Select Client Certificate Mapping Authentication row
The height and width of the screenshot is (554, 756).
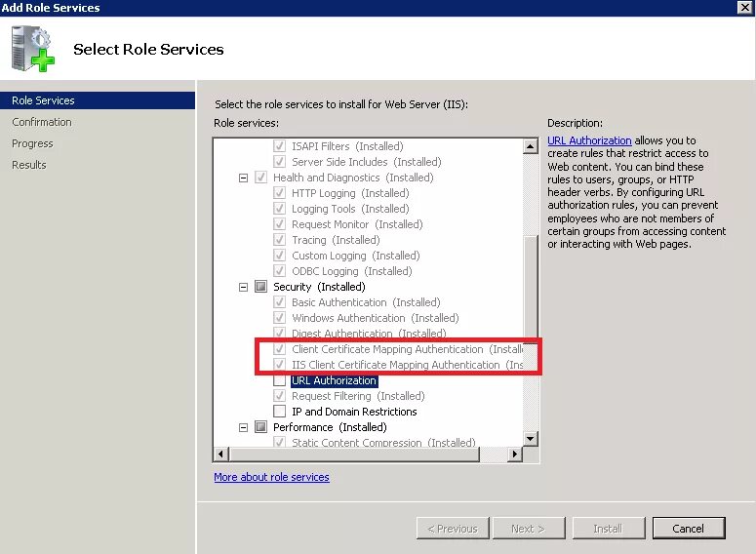407,349
